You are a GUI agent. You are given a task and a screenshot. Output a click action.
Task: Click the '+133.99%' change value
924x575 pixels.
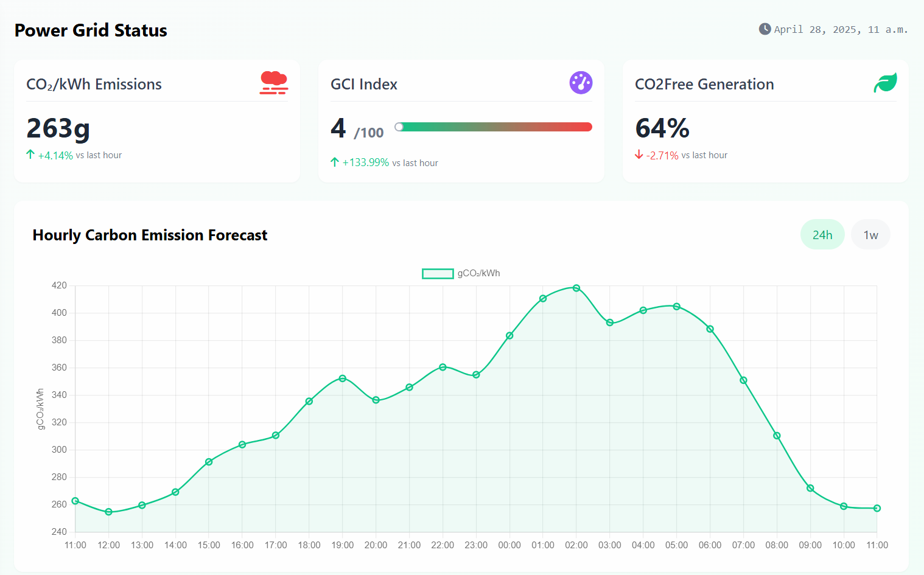pyautogui.click(x=365, y=163)
